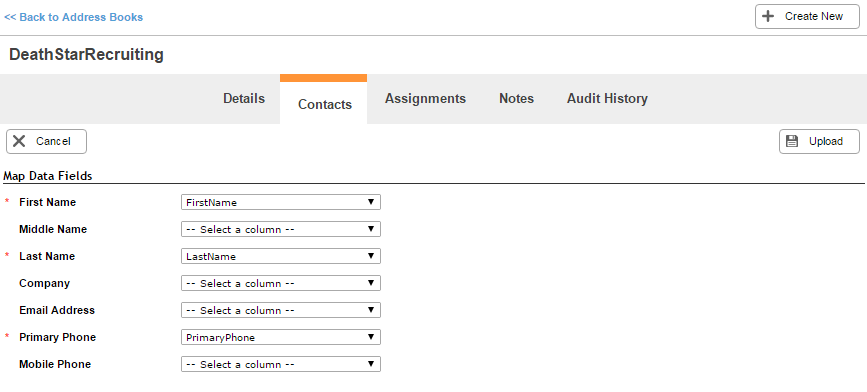Viewport: 867px width, 392px height.
Task: Click the Primary Phone field label
Action: coord(58,337)
